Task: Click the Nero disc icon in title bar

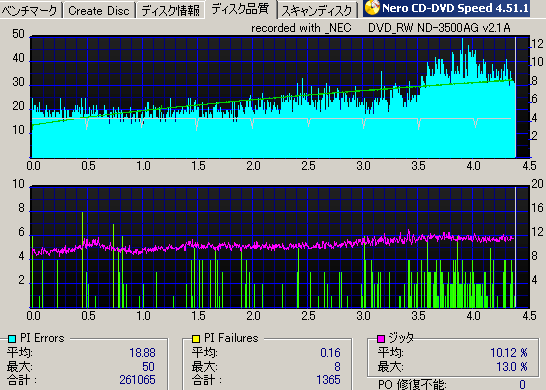Action: click(372, 8)
